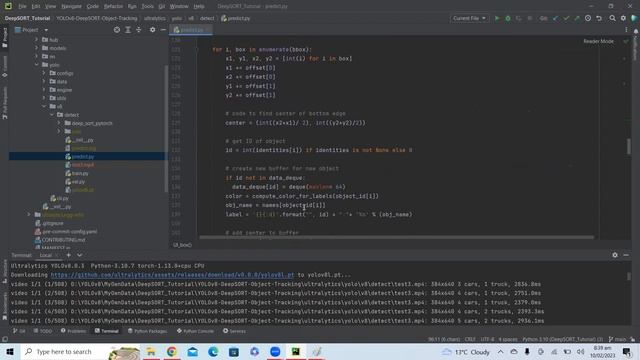Viewport: 640px width, 360px height.
Task: Click the editor vertical scrollbar thumb
Action: point(629,147)
